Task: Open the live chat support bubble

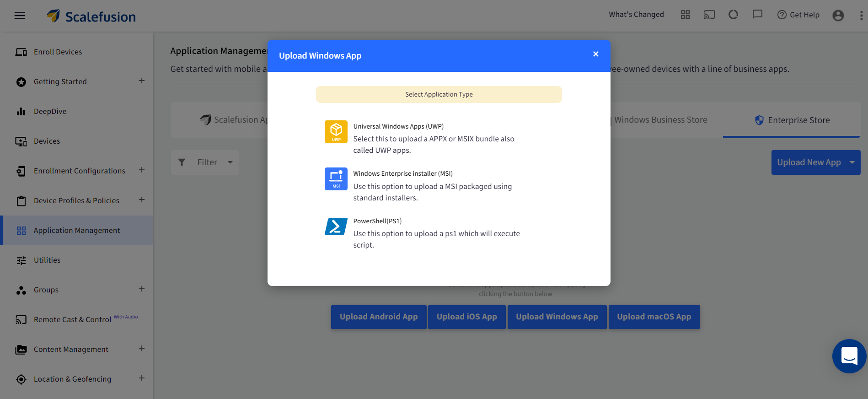Action: click(849, 356)
